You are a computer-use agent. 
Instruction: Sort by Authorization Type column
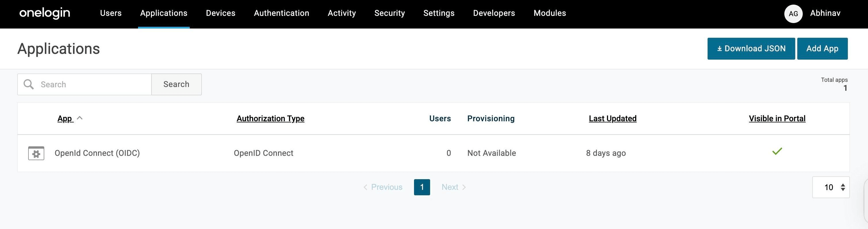coord(271,119)
